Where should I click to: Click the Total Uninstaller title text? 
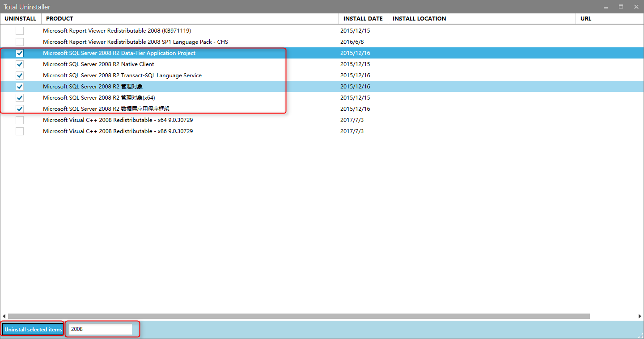27,7
